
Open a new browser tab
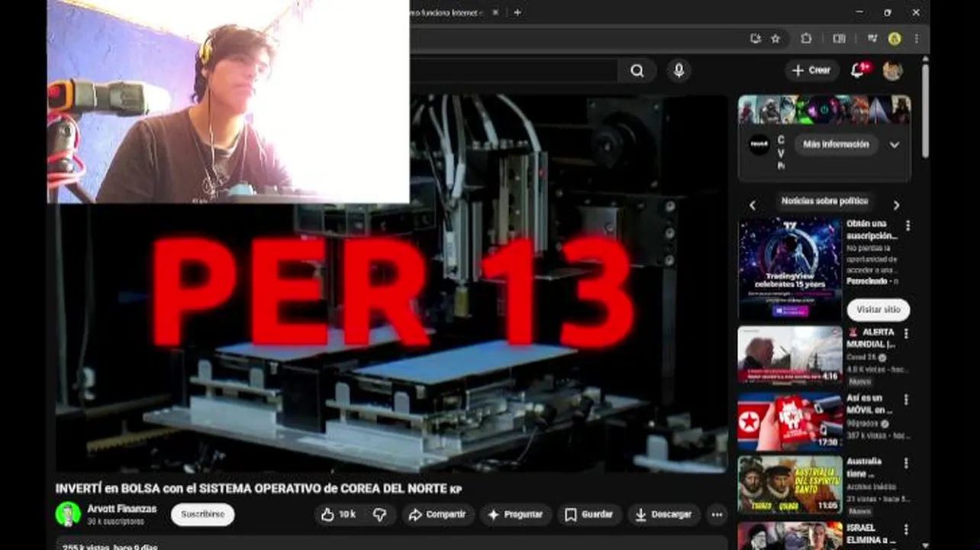[x=517, y=12]
